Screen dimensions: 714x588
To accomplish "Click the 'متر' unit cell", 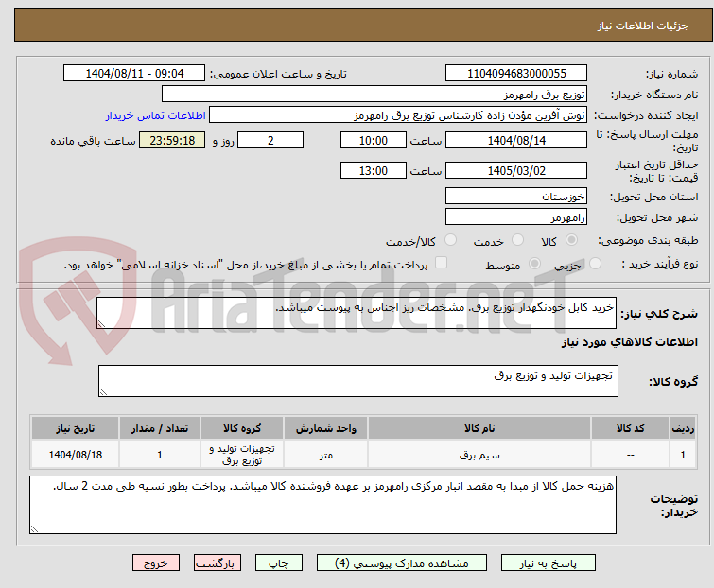I will click(326, 455).
